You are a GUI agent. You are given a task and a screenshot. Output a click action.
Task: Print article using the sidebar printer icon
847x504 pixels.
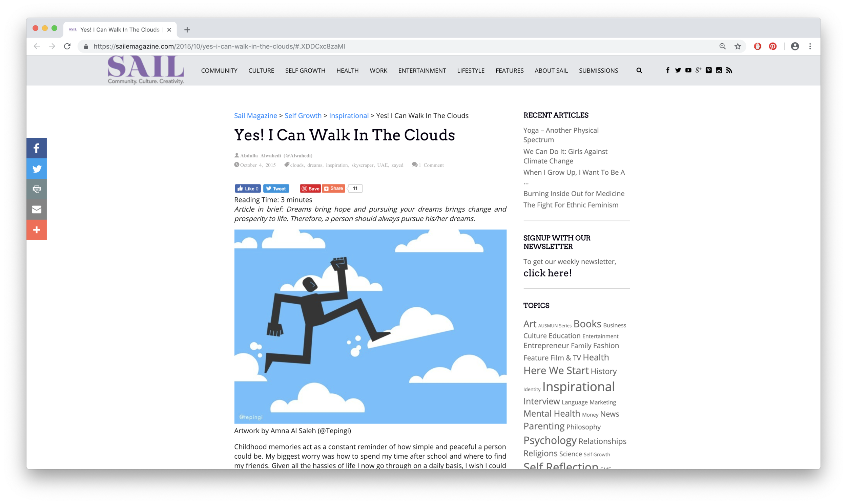[x=36, y=189]
